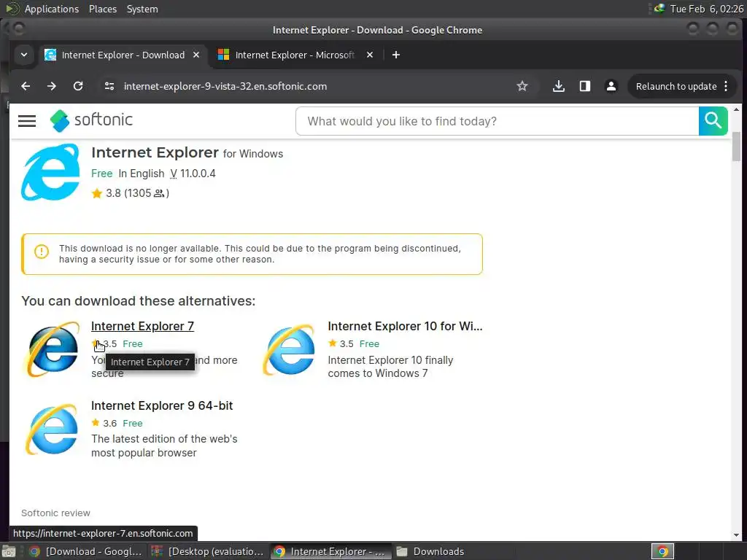747x560 pixels.
Task: Toggle the Chrome side panel icon
Action: pyautogui.click(x=584, y=86)
